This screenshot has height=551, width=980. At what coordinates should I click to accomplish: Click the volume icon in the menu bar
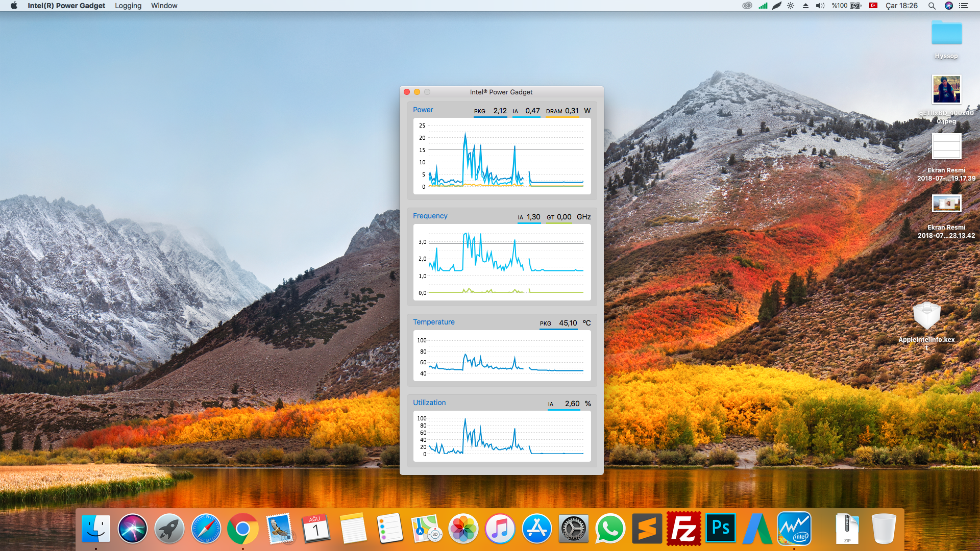pyautogui.click(x=820, y=6)
